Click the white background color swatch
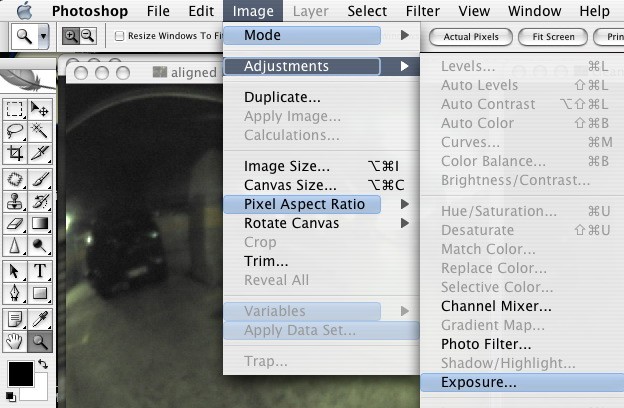Screen dimensions: 624x408 point(38,390)
